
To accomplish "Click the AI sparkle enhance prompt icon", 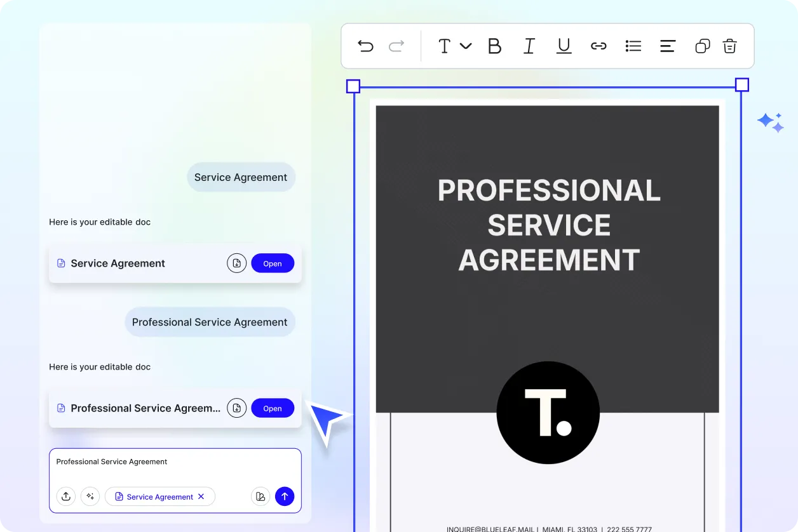I will [x=90, y=496].
